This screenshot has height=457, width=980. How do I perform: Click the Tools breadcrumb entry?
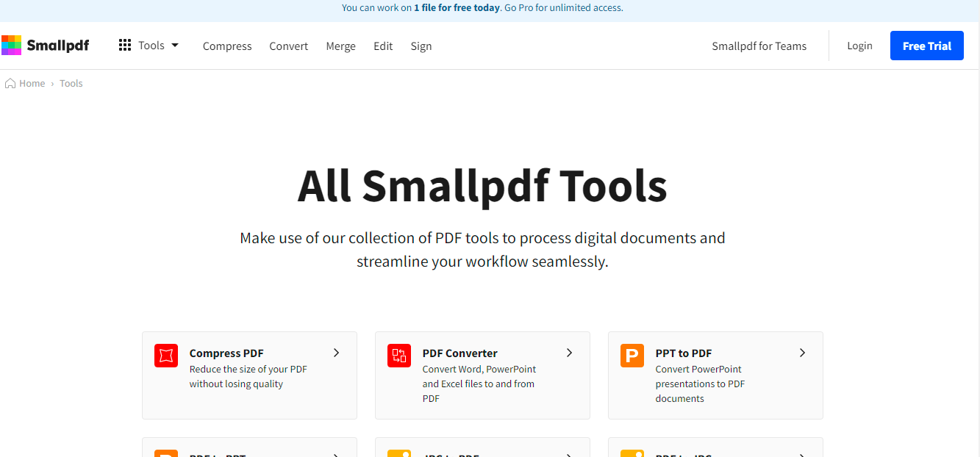point(71,84)
